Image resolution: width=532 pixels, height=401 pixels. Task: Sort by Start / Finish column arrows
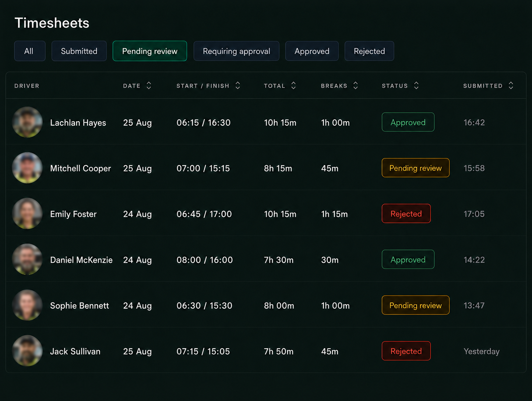tap(238, 86)
